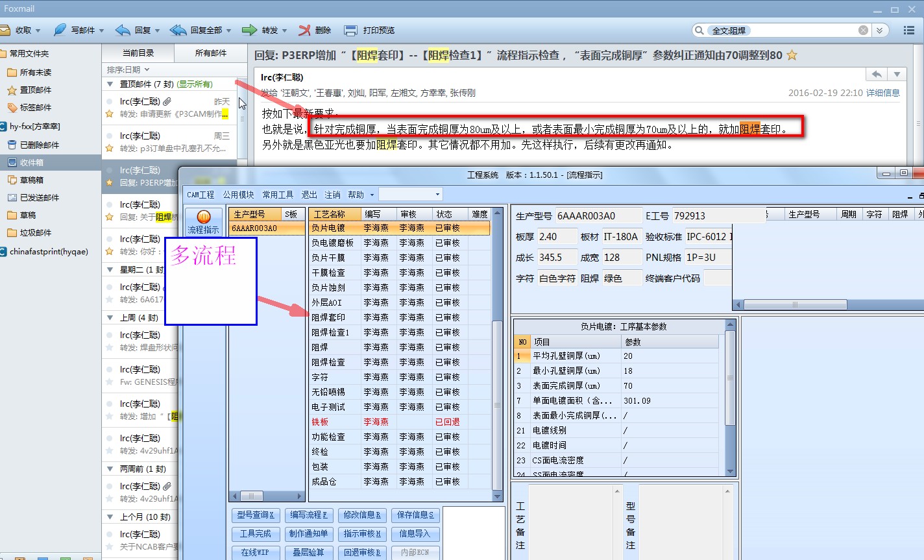Click the 制作通知单 button

pos(309,534)
